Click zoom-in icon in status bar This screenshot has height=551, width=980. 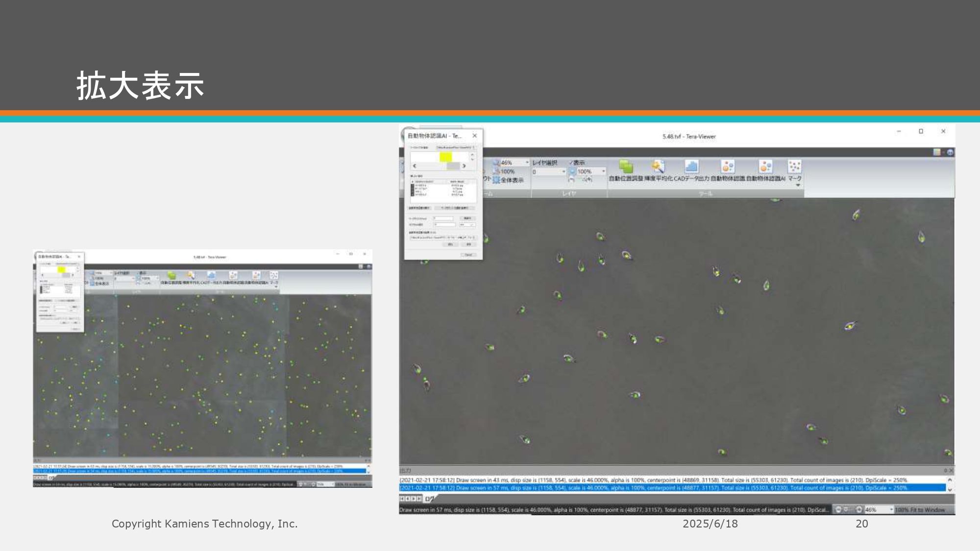pos(859,510)
